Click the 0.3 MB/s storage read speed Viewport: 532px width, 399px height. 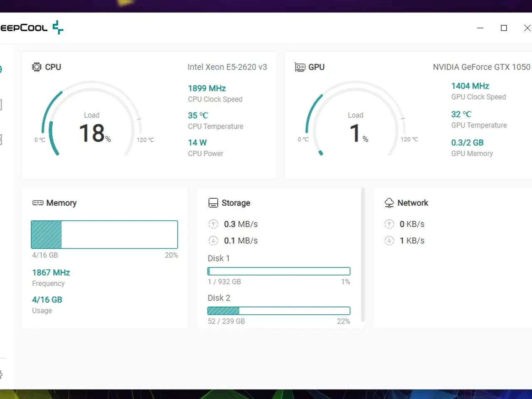[x=241, y=224]
